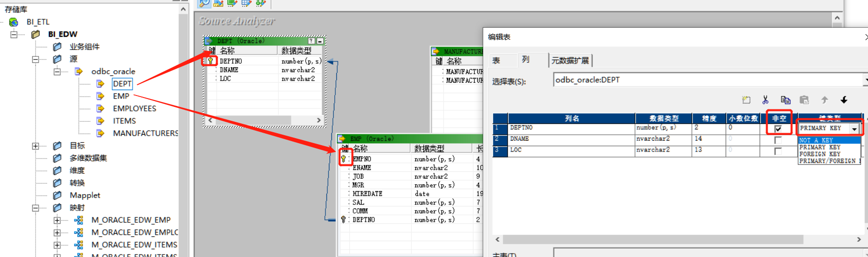Screen dimensions: 868x257
Task: Click row number 3 header in the grid
Action: [x=500, y=151]
